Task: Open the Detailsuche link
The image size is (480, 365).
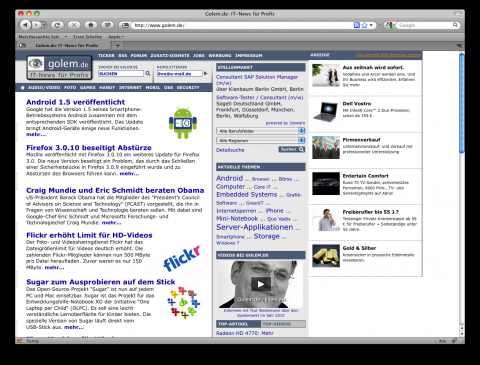Action: [230, 150]
